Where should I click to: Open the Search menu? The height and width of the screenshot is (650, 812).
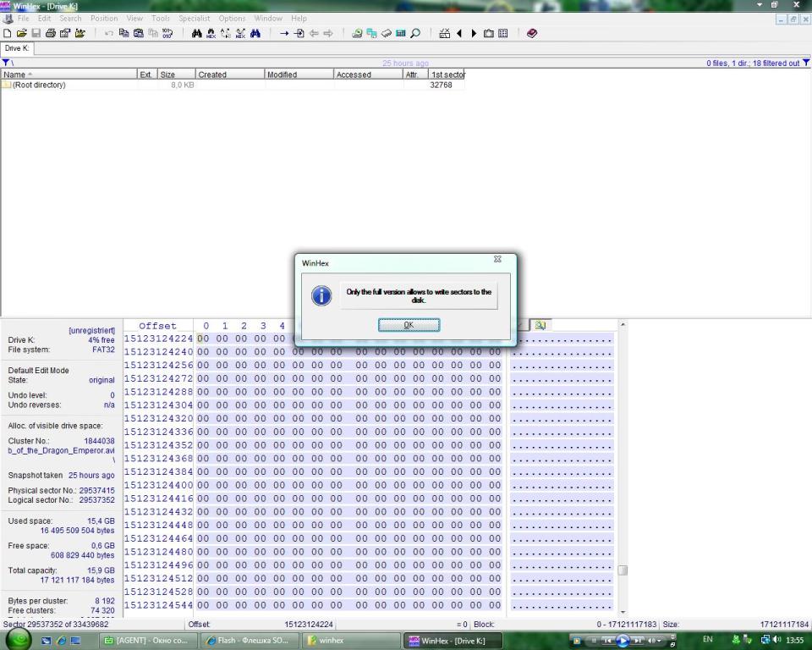click(x=70, y=18)
